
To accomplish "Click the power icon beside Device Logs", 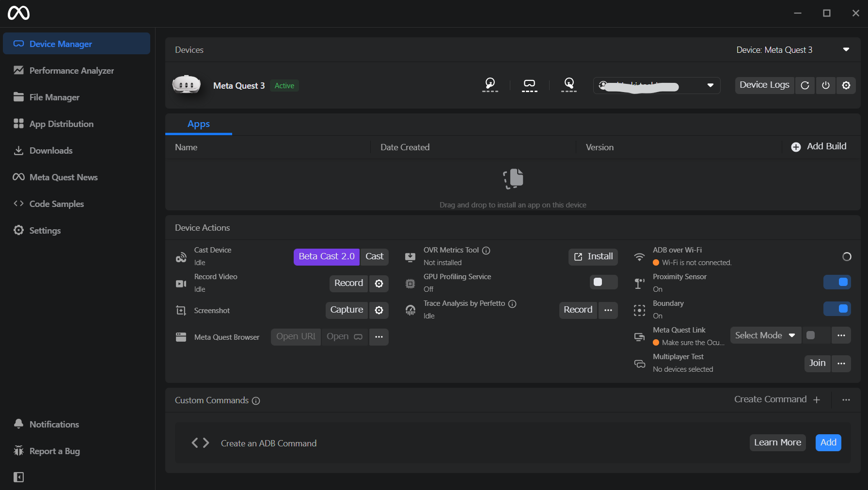I will [x=826, y=85].
